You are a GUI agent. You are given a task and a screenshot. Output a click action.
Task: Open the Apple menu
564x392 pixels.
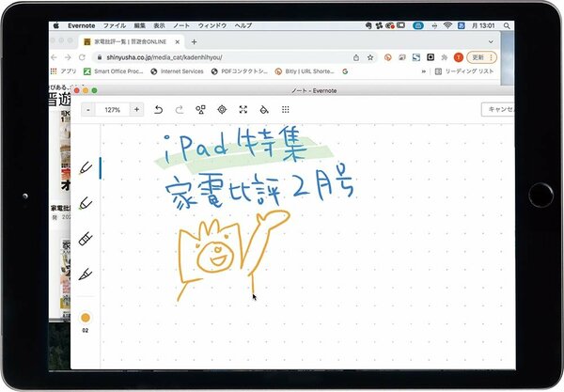click(56, 26)
